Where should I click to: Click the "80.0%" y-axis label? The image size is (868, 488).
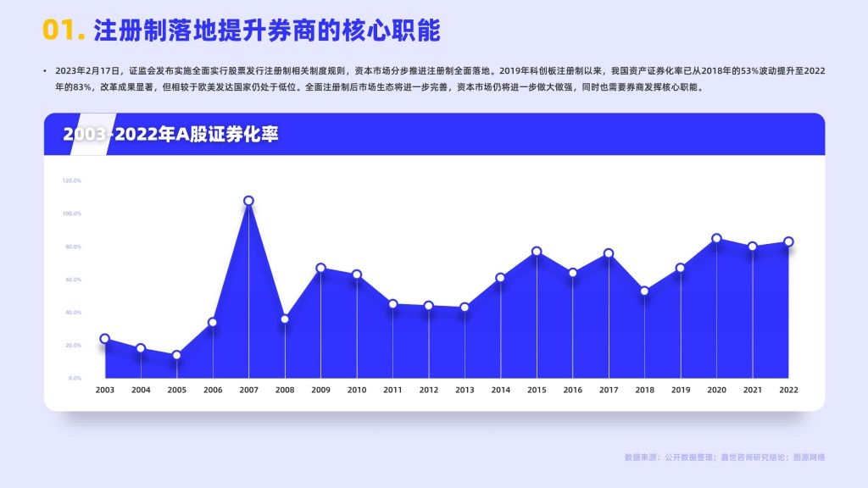(73, 247)
